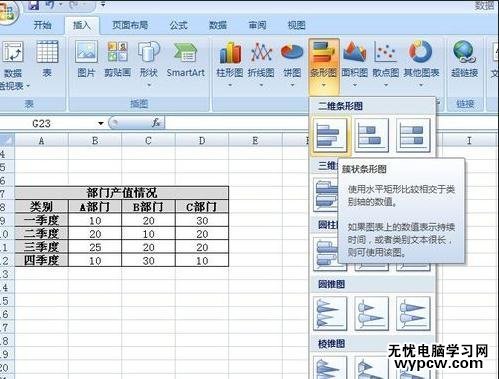This screenshot has width=499, height=379.
Task: Switch to the 视图 View tab
Action: [297, 25]
